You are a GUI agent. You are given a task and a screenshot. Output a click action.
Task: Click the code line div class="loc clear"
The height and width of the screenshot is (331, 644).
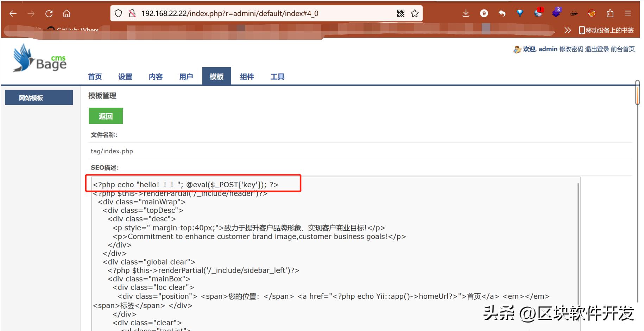click(153, 287)
